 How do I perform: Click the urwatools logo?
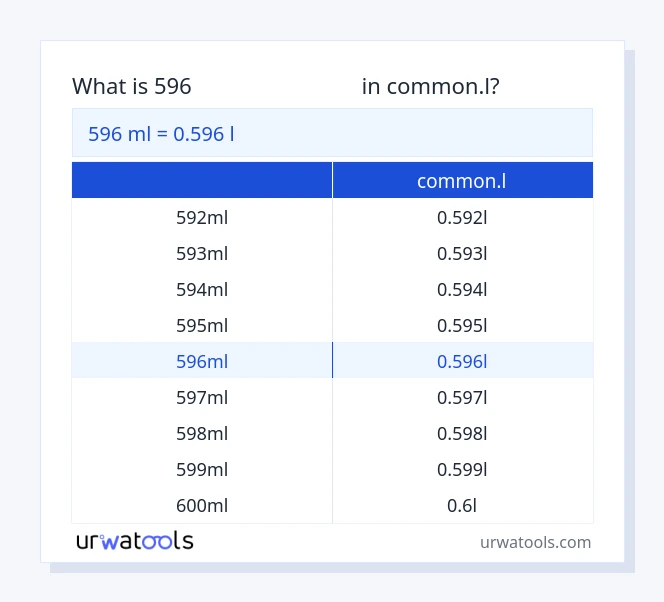coord(135,541)
